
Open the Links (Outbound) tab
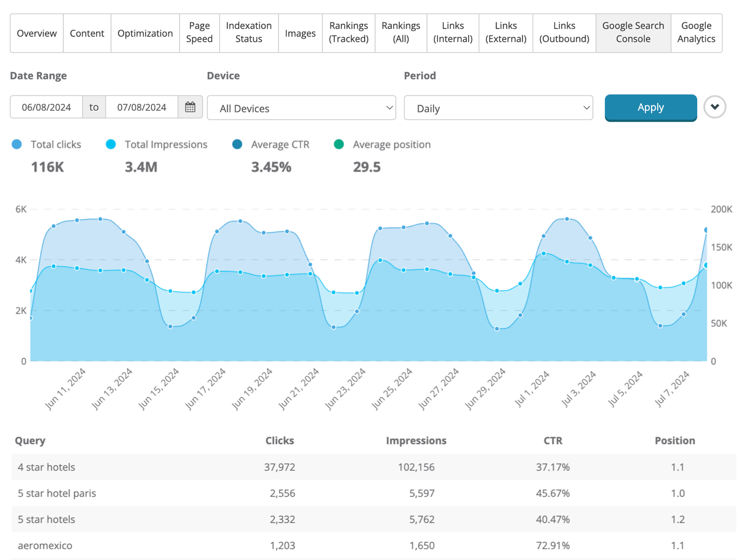pos(564,33)
